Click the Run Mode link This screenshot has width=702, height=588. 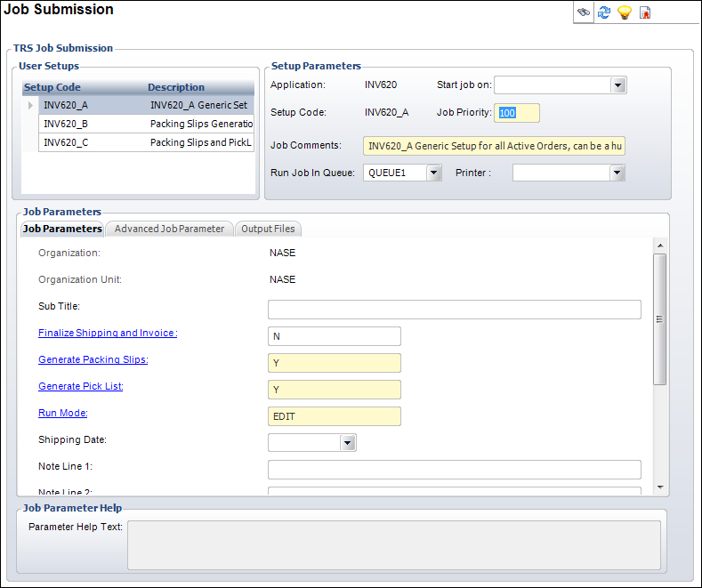coord(62,413)
